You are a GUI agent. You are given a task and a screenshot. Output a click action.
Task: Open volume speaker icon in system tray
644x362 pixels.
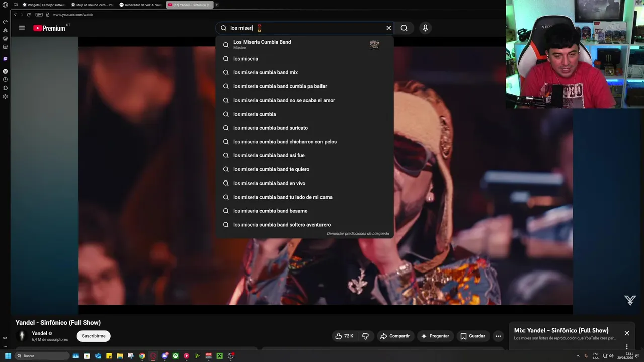point(611,356)
